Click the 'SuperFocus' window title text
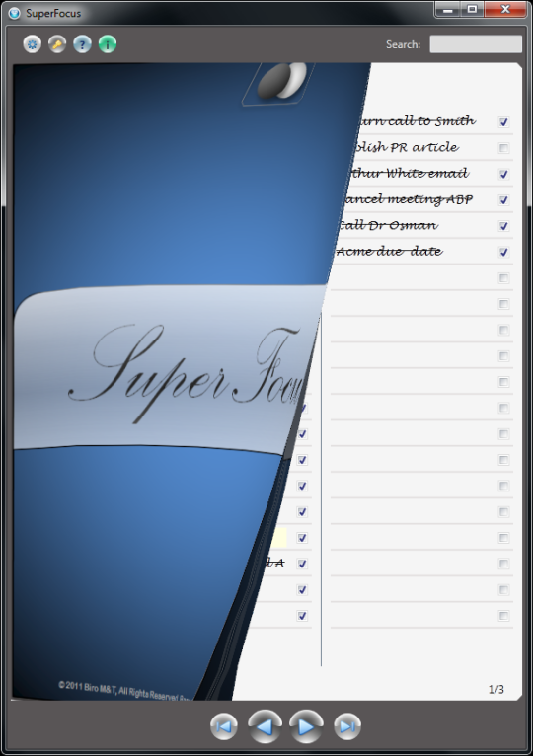The width and height of the screenshot is (533, 756). click(x=53, y=13)
